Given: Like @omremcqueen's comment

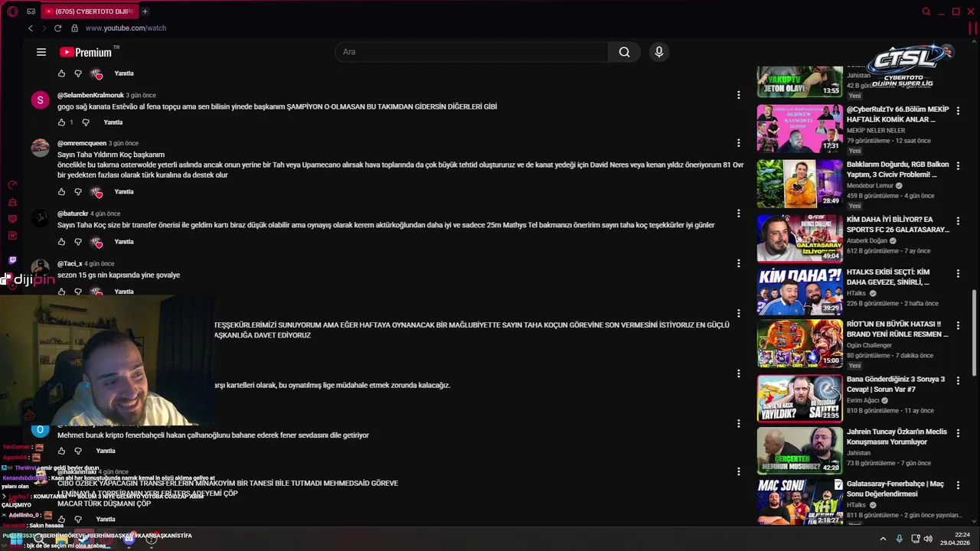Looking at the screenshot, I should tap(62, 192).
